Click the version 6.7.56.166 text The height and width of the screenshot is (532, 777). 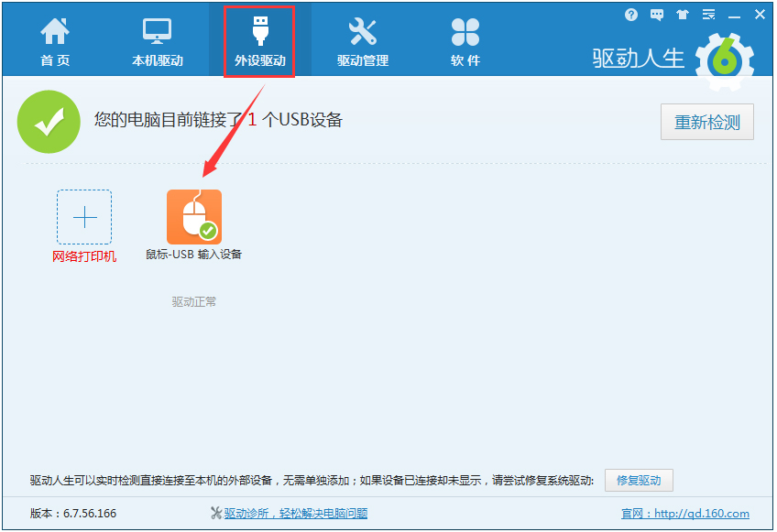(73, 513)
